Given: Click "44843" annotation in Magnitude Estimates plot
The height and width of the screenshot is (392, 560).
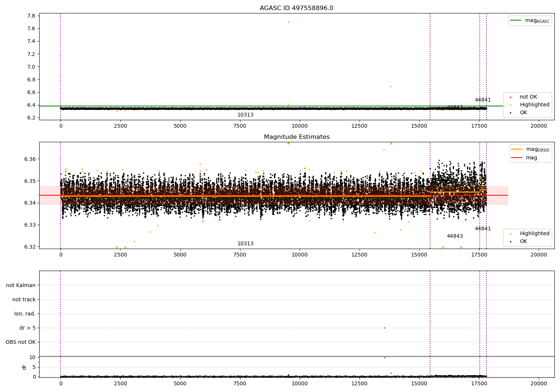Looking at the screenshot, I should pyautogui.click(x=455, y=236).
